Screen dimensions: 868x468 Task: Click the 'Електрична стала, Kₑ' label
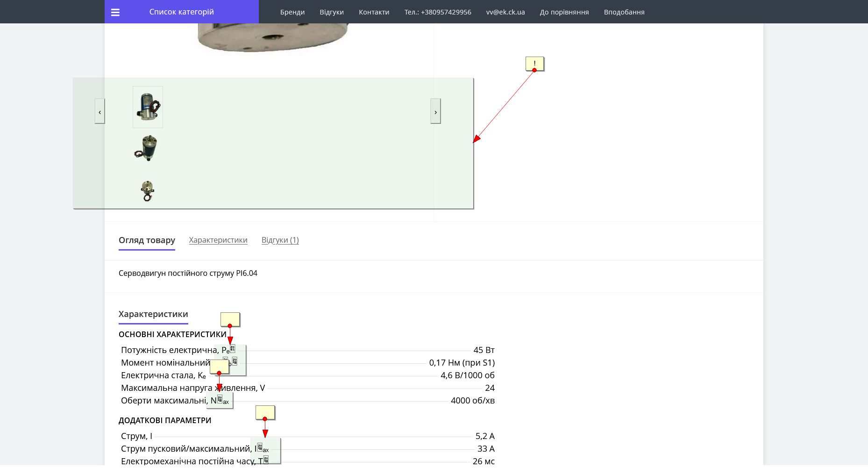point(164,375)
